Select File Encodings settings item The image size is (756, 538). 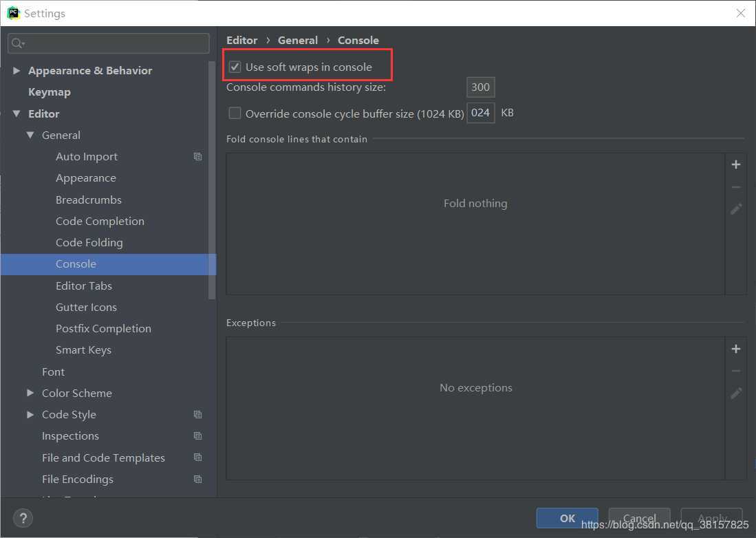(x=78, y=480)
